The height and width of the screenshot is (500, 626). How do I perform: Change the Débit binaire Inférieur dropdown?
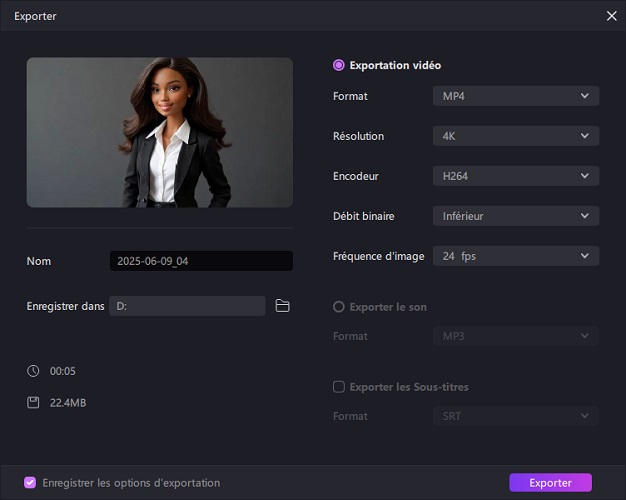tap(516, 216)
